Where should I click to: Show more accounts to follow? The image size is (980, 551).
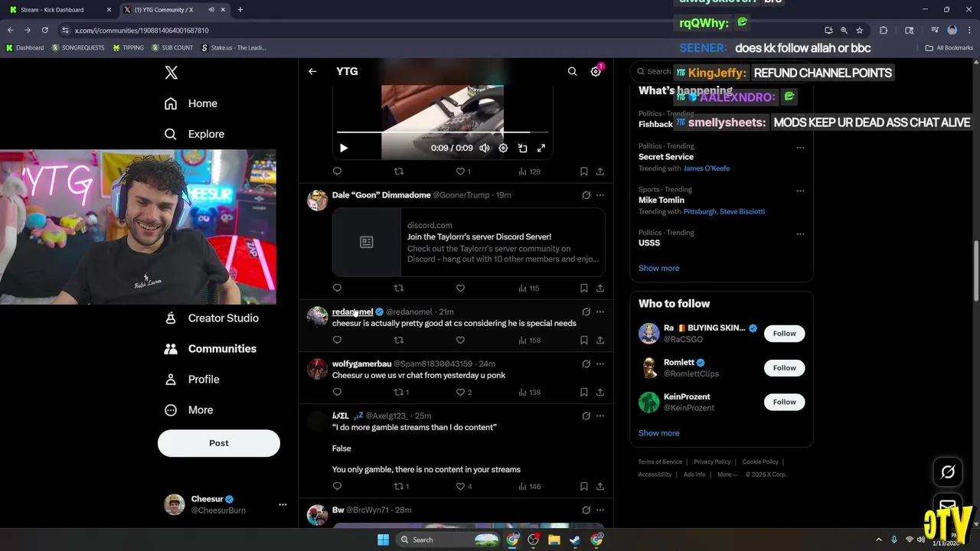click(x=658, y=433)
